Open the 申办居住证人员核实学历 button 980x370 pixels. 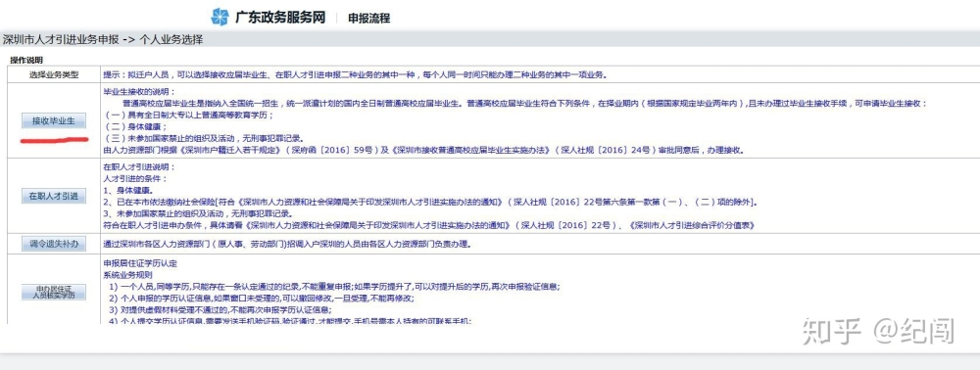pyautogui.click(x=53, y=292)
